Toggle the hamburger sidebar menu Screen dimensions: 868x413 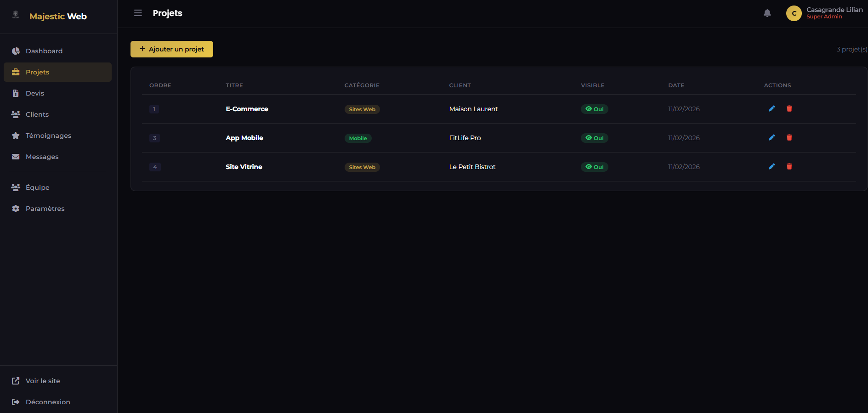point(138,13)
